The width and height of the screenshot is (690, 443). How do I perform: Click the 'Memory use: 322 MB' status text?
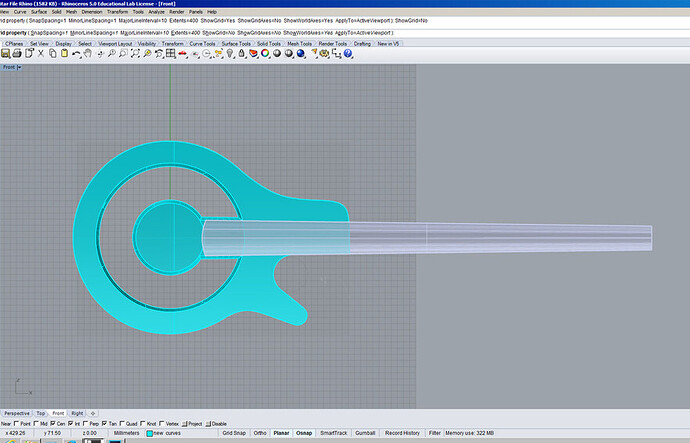pyautogui.click(x=470, y=433)
